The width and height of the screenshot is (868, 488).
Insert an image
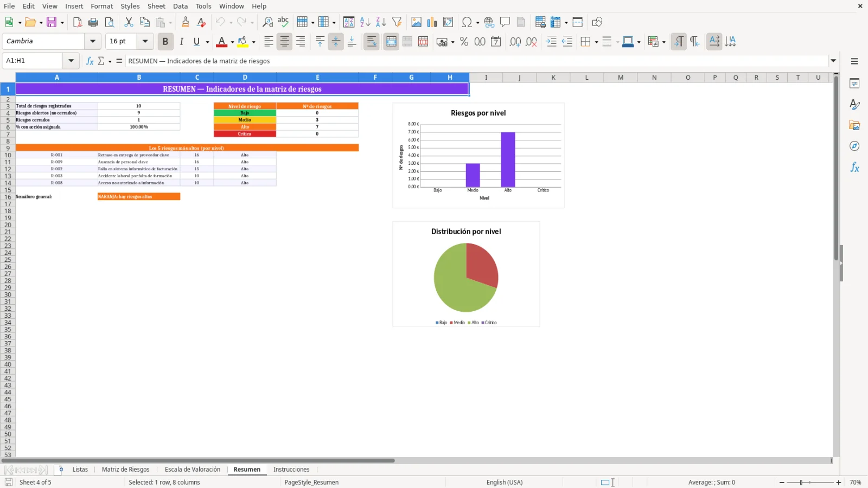point(417,22)
